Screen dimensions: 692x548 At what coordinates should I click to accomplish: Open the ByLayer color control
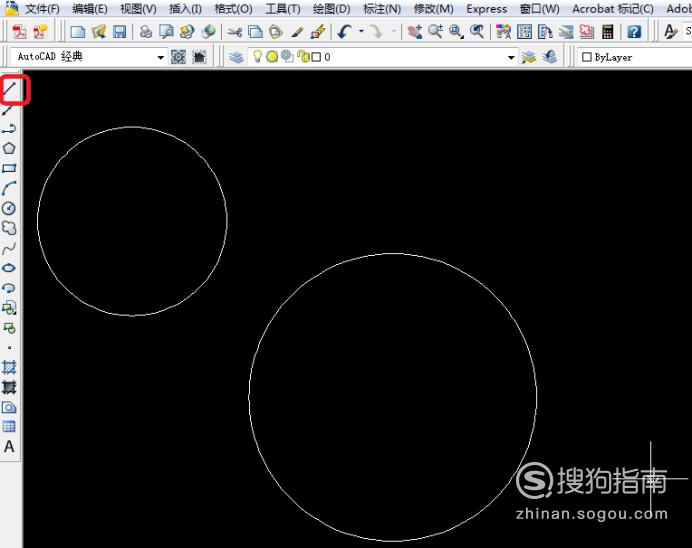pos(636,57)
